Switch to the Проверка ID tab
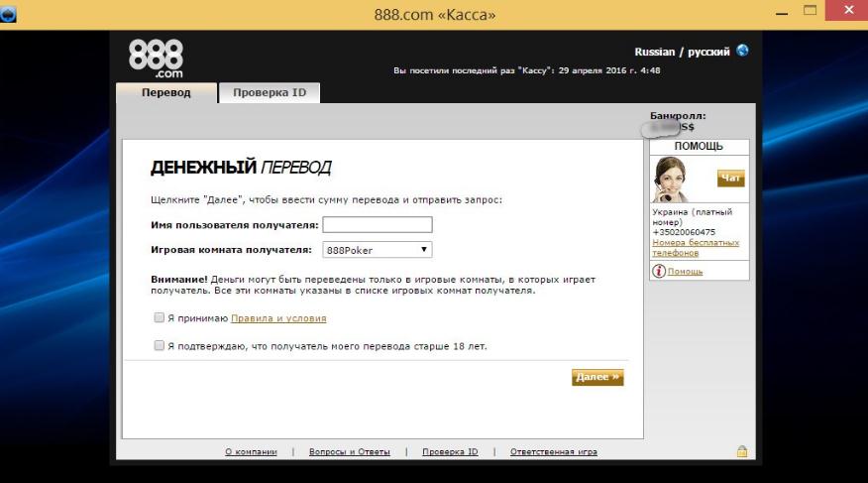 coord(270,93)
